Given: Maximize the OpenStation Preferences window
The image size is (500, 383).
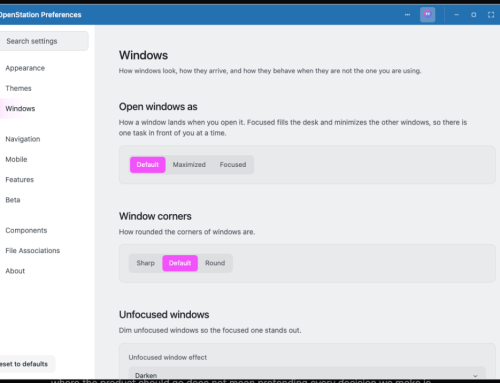Looking at the screenshot, I should point(473,15).
